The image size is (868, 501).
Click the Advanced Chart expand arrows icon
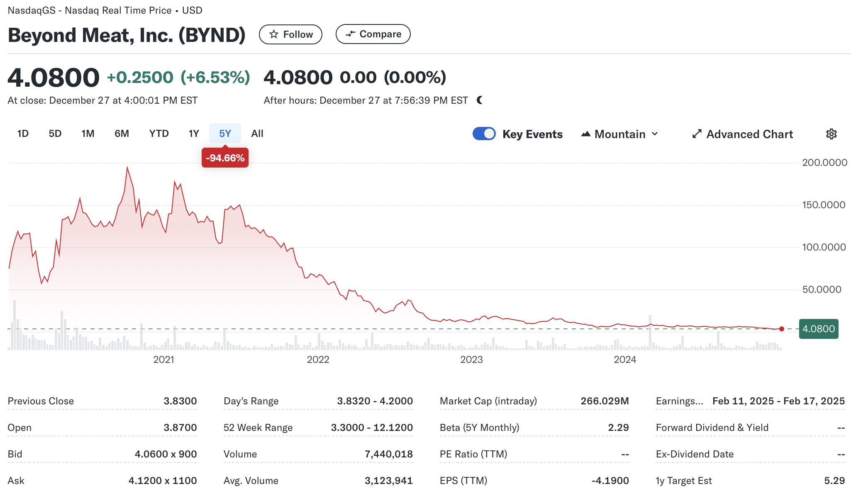tap(697, 134)
